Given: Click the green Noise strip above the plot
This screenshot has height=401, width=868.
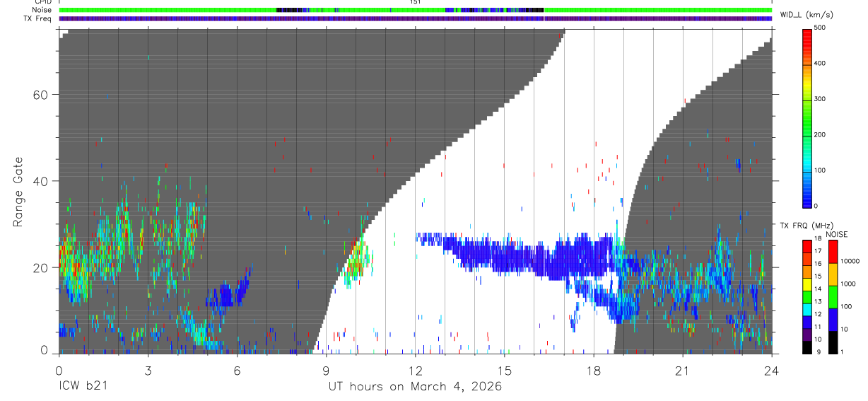Looking at the screenshot, I should click(x=416, y=10).
